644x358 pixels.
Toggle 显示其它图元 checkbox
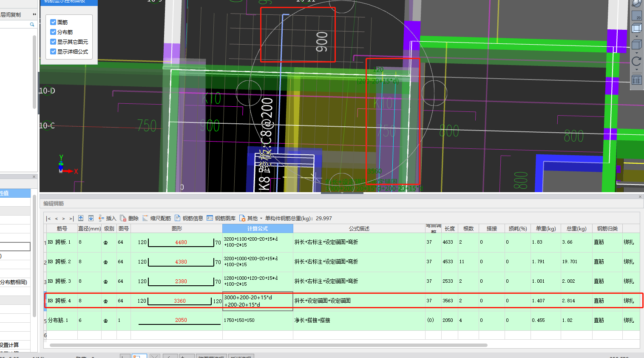53,42
